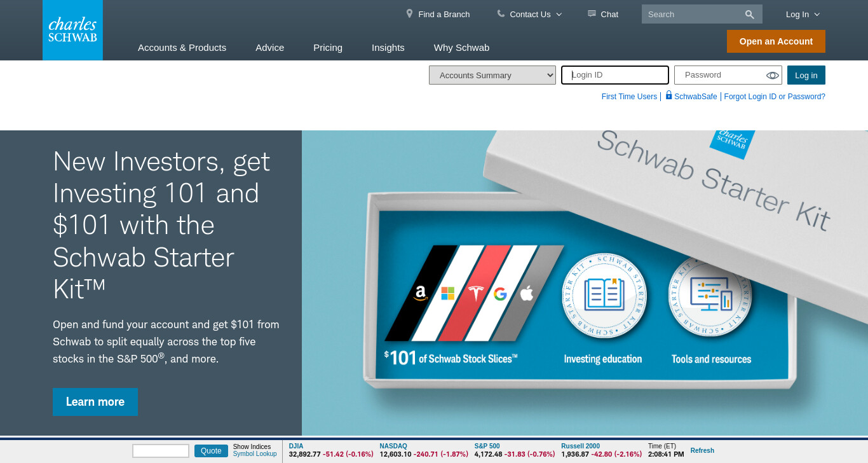The width and height of the screenshot is (868, 463).
Task: Click the Chat speech bubble icon
Action: (592, 13)
